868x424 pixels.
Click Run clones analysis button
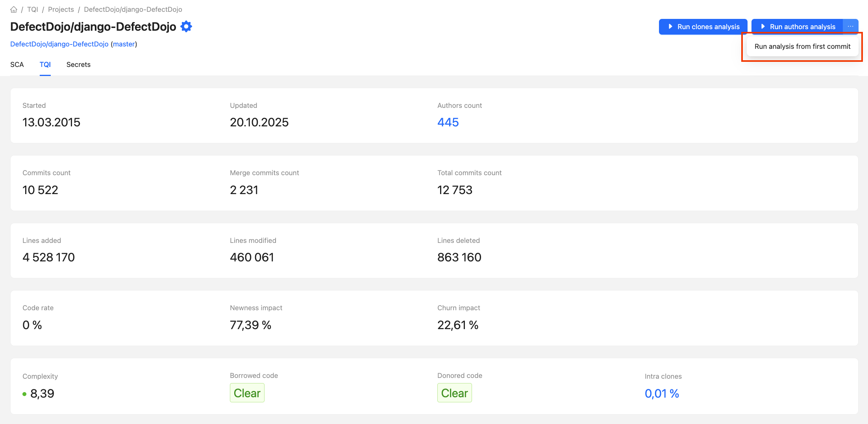point(703,27)
